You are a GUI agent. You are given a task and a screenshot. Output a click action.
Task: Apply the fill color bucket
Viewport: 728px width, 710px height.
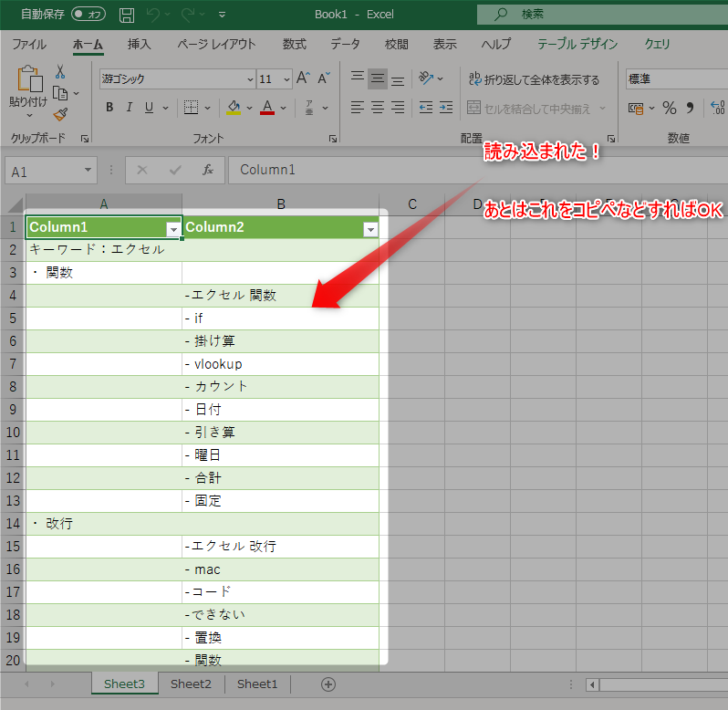click(234, 108)
